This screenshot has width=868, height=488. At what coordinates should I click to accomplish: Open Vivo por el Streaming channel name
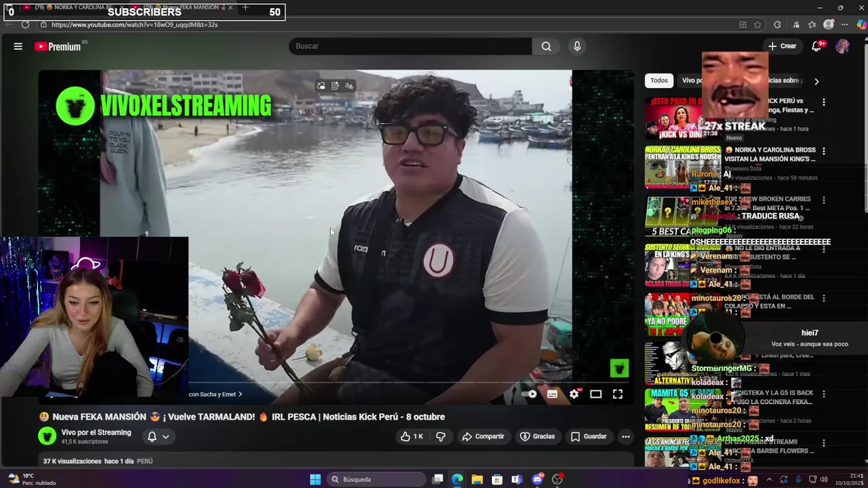pos(96,432)
